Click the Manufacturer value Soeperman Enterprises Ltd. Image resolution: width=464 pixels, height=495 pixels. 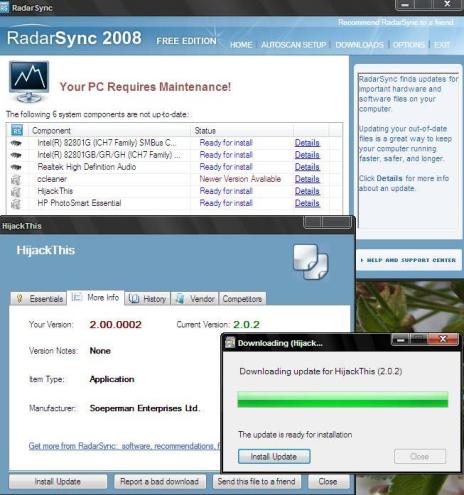tap(145, 408)
